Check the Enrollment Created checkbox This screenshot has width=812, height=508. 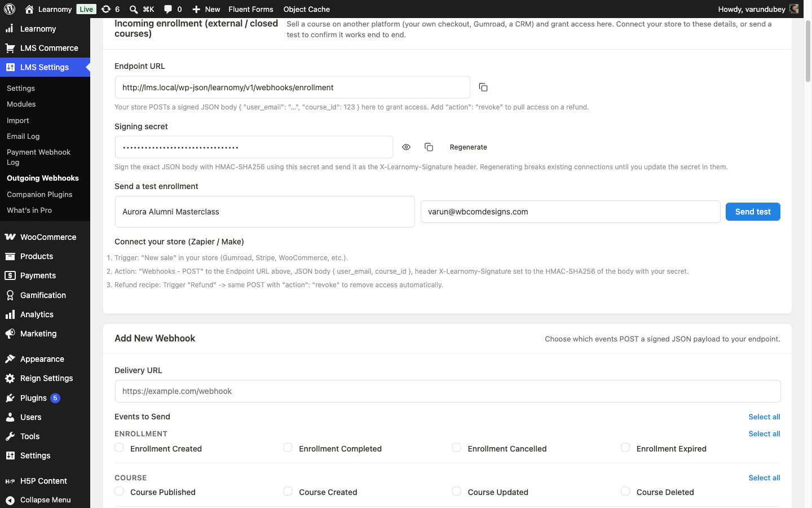coord(119,448)
